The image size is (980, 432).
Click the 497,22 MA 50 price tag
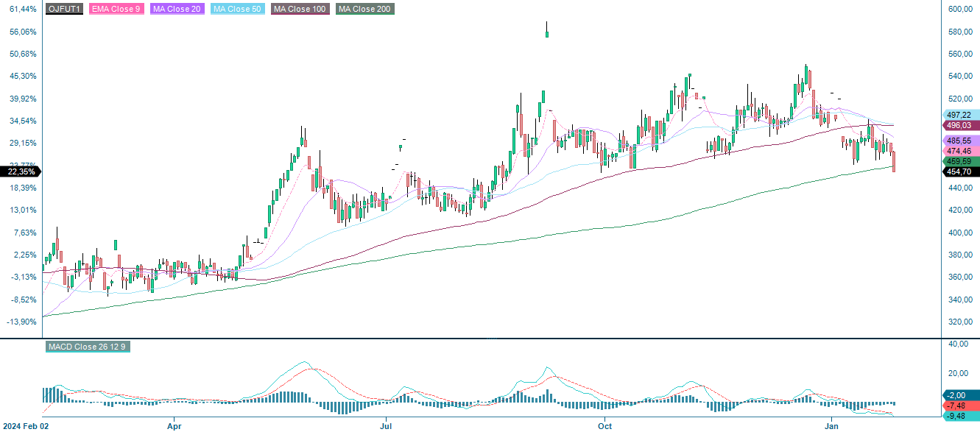(x=961, y=116)
